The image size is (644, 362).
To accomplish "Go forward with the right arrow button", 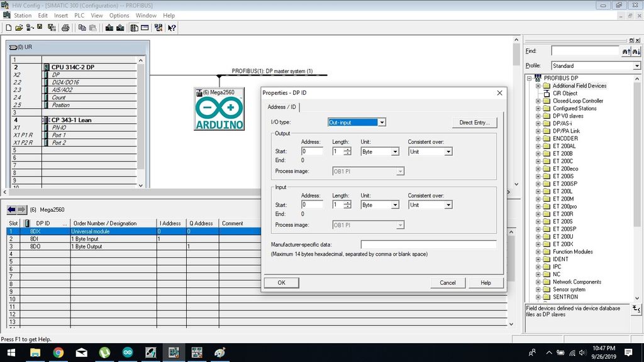I will click(x=21, y=210).
